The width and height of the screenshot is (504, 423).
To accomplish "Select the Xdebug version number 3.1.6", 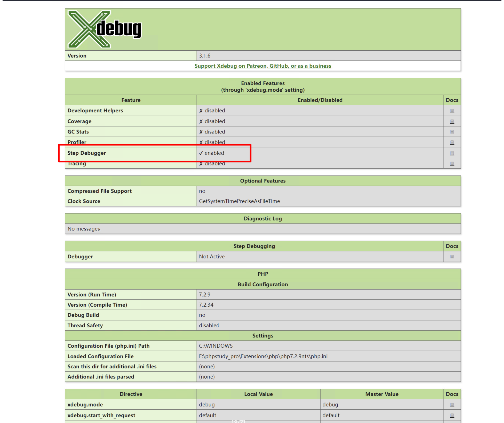I will [205, 56].
